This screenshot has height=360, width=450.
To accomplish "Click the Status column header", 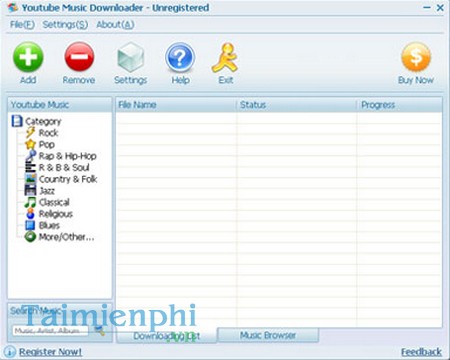I will pos(297,105).
